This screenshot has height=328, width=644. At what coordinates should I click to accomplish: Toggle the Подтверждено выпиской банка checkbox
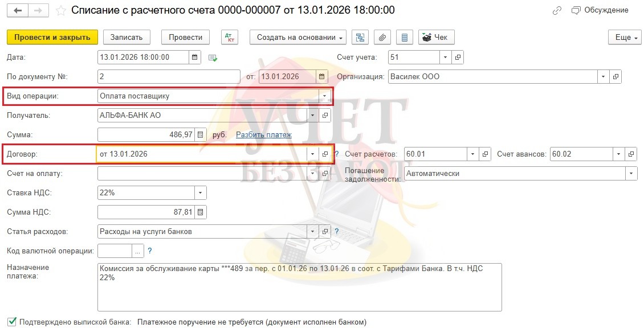12,322
